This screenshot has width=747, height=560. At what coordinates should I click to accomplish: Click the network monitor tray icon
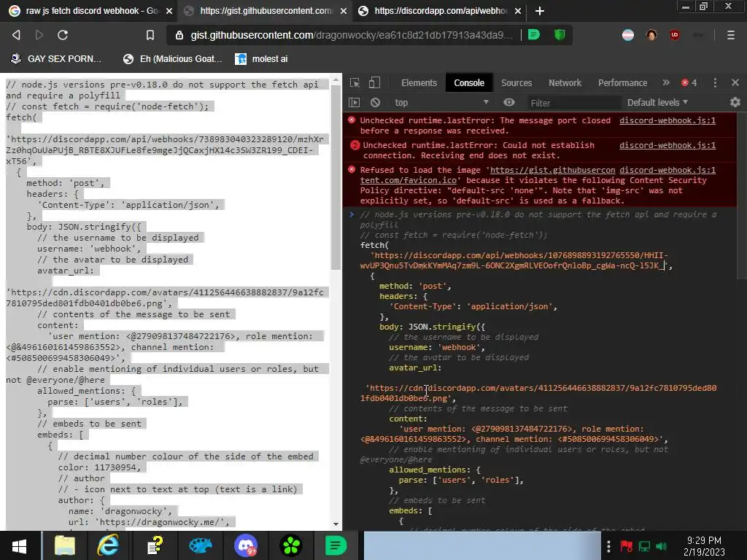(x=644, y=546)
